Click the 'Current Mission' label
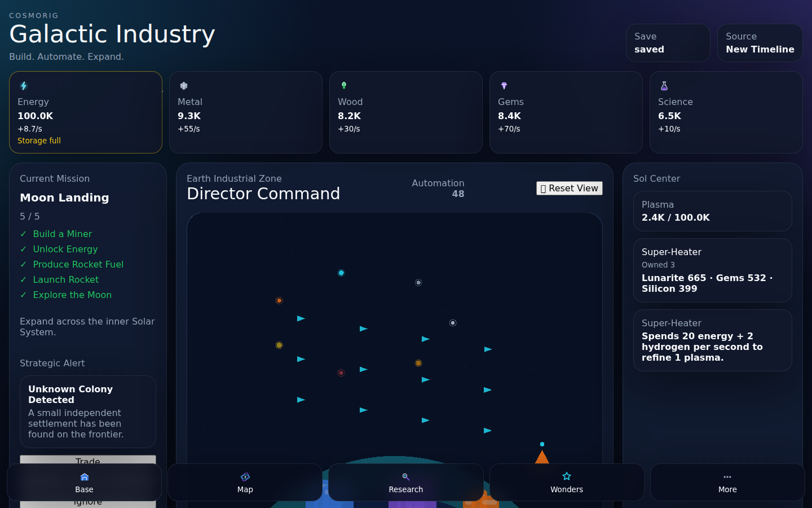This screenshot has width=812, height=508. [55, 178]
